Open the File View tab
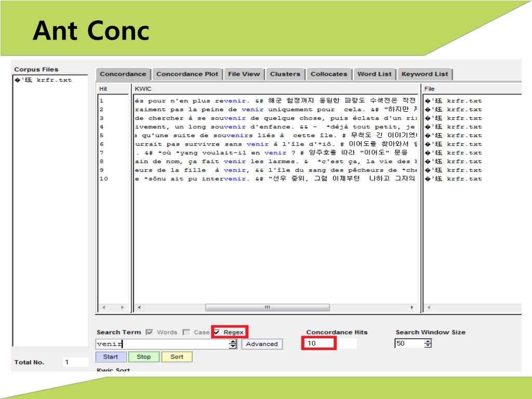The width and height of the screenshot is (532, 399). pos(244,74)
